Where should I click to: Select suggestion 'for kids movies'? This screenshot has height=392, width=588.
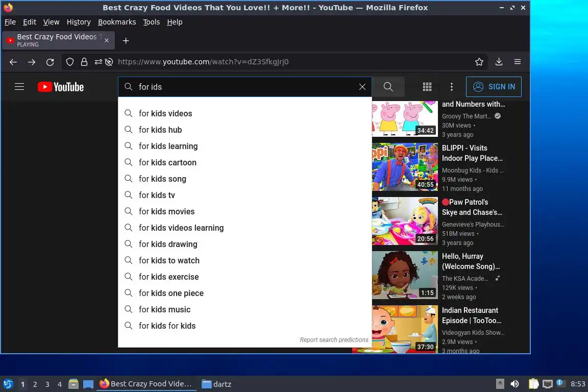pyautogui.click(x=244, y=211)
